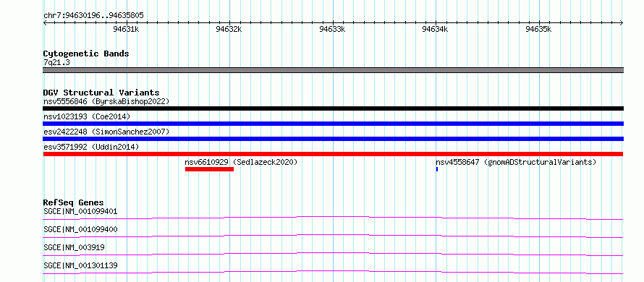Image resolution: width=644 pixels, height=282 pixels.
Task: Click the chr7:94630196..94635805 coordinate label
Action: (93, 16)
